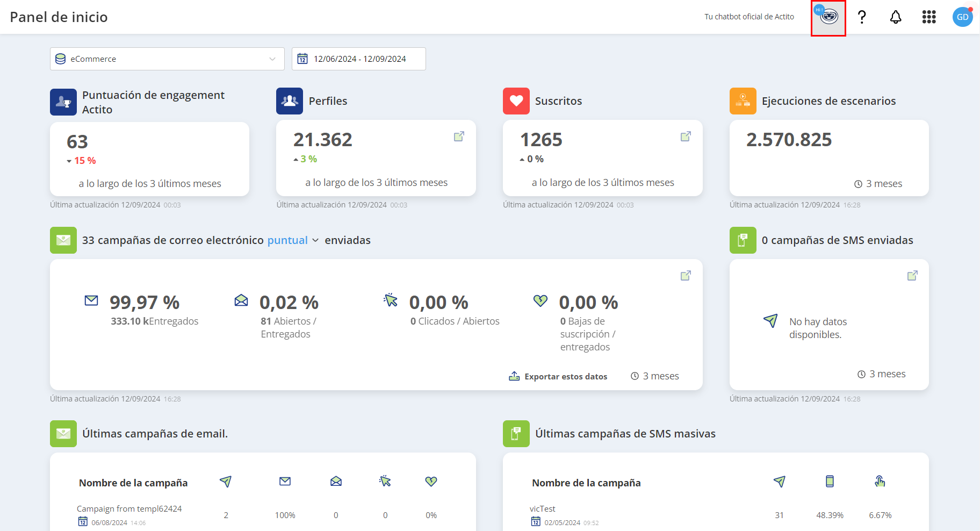Change 3 meses period in Ejecuciones card

click(x=878, y=184)
